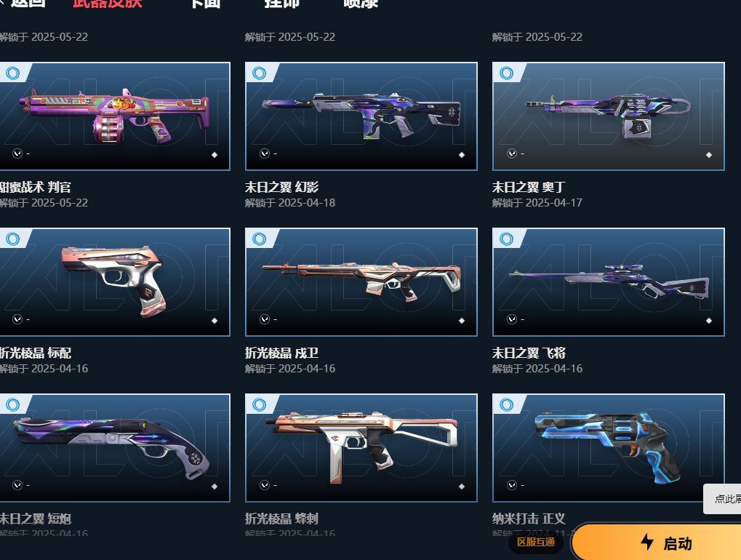This screenshot has height=560, width=741.
Task: Click diamond tier icon on 末日之翼 飞将 card
Action: (x=708, y=321)
